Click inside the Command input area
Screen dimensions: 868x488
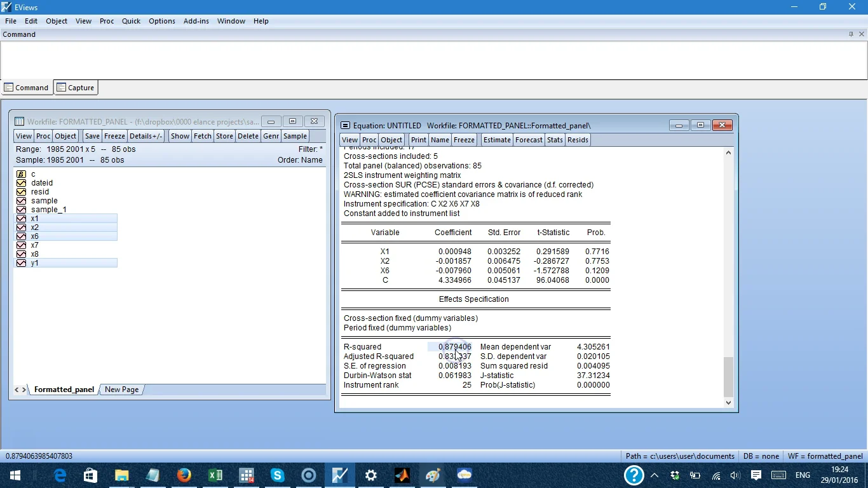pos(434,60)
